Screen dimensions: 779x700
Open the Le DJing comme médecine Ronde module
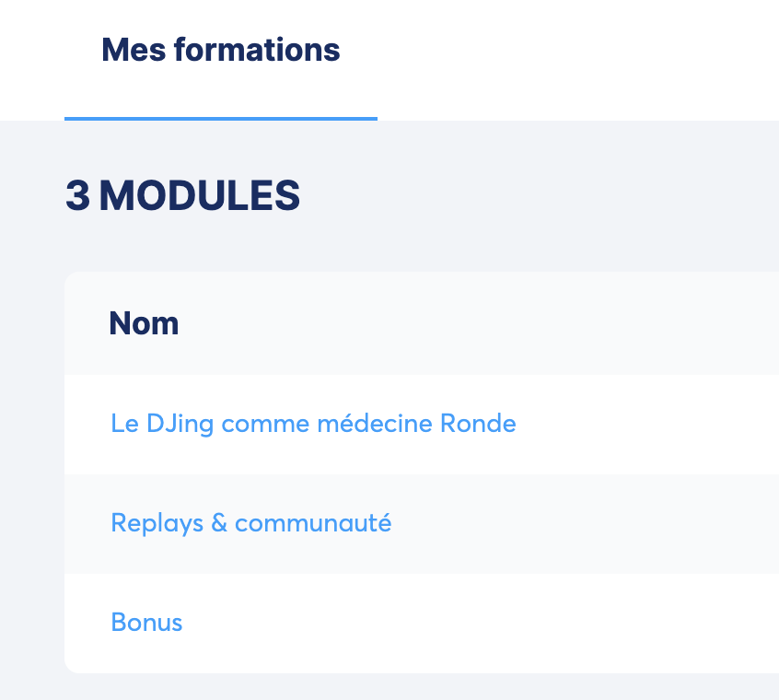click(313, 424)
